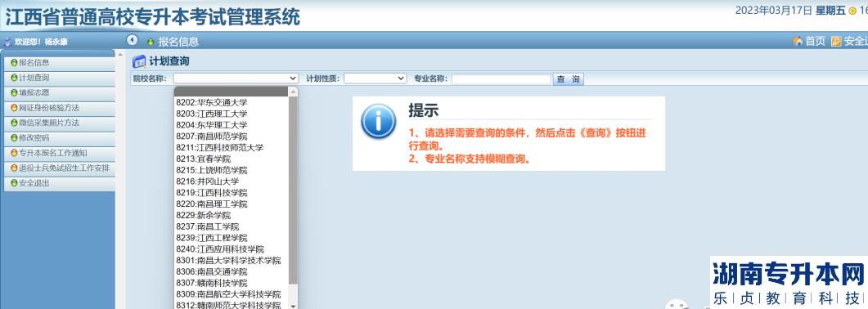Screen dimensions: 868x309
Task: Select 8213:宜春学院 from the list
Action: point(231,159)
